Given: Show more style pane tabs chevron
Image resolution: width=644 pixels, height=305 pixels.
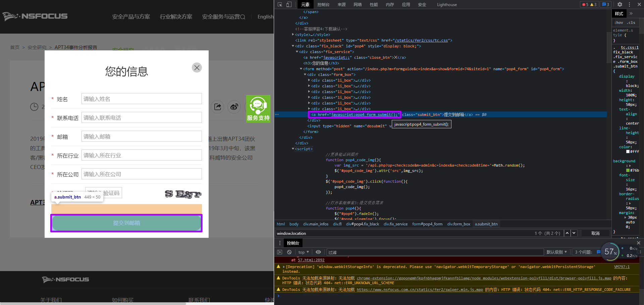Looking at the screenshot, I should [631, 13].
